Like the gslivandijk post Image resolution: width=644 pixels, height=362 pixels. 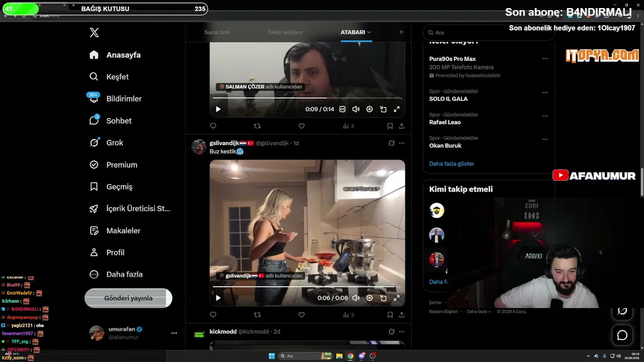[301, 315]
